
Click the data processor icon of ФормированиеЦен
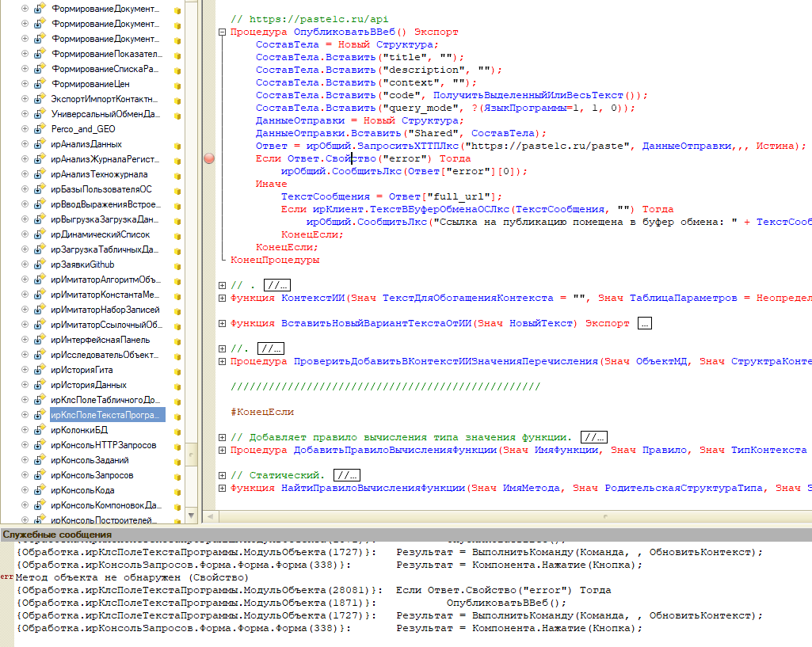[x=38, y=84]
